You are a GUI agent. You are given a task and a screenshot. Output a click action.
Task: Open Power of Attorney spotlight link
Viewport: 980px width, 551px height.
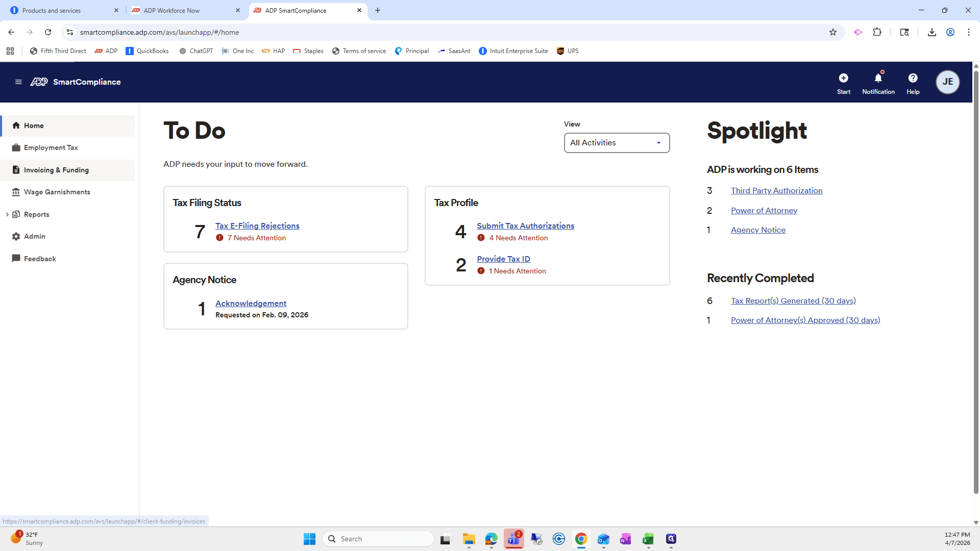point(764,210)
